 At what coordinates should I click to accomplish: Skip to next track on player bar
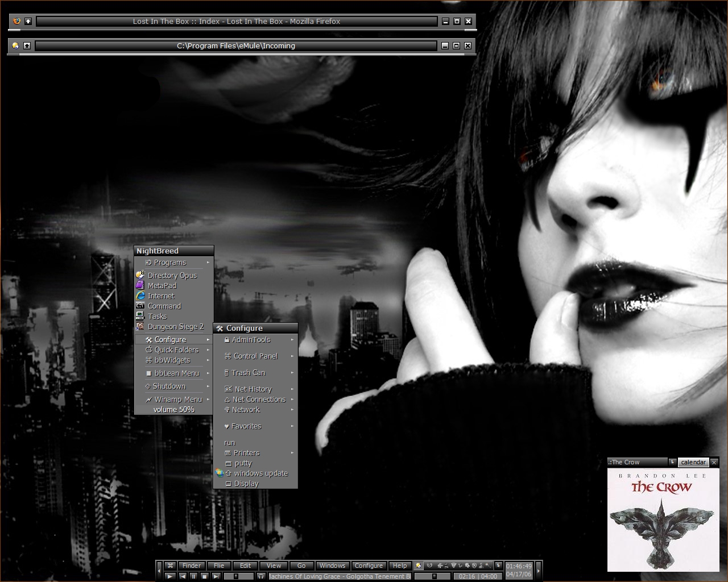click(216, 576)
